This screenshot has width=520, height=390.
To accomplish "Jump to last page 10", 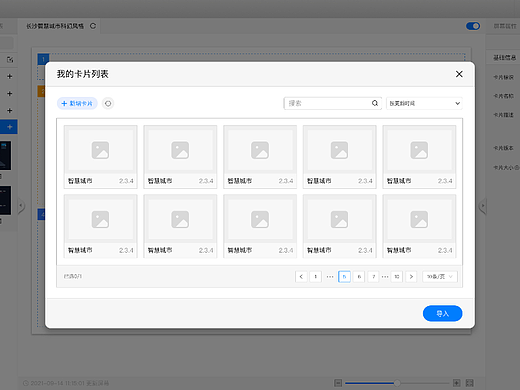I will click(x=397, y=276).
